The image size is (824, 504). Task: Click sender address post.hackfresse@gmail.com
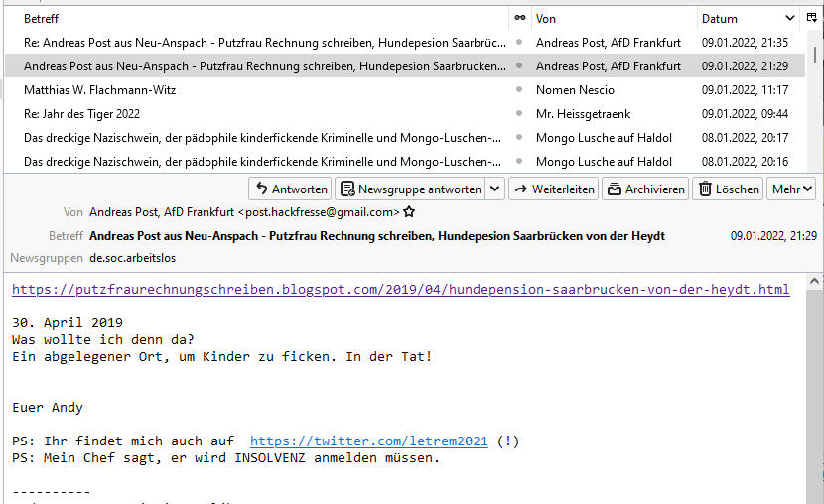(x=320, y=212)
